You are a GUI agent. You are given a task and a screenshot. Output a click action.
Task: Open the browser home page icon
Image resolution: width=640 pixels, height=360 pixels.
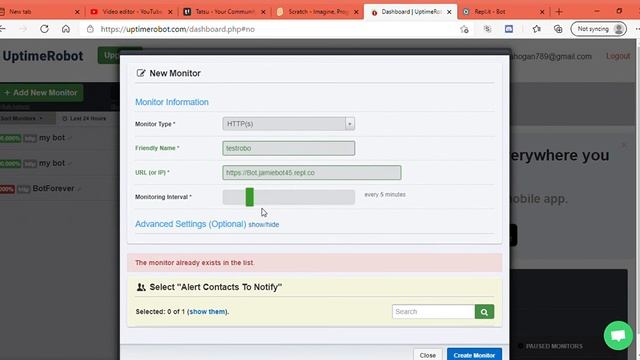(66, 29)
